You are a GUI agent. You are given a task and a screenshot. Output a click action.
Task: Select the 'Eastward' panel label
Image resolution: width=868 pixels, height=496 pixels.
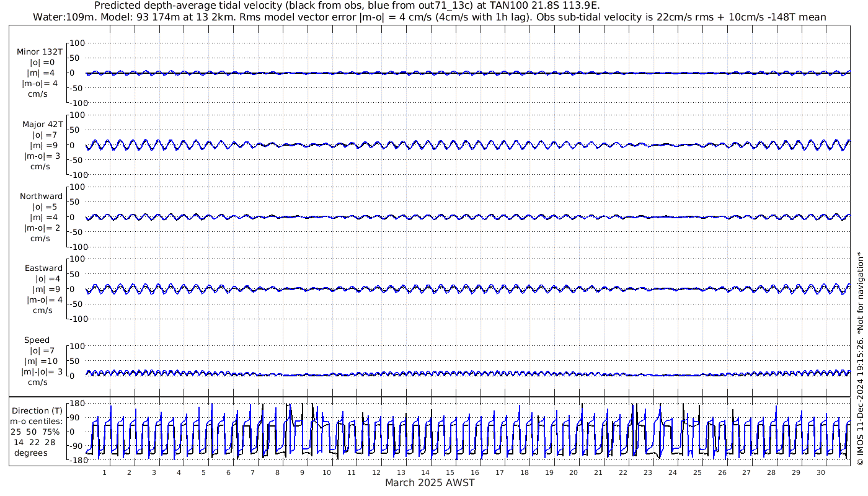point(44,268)
